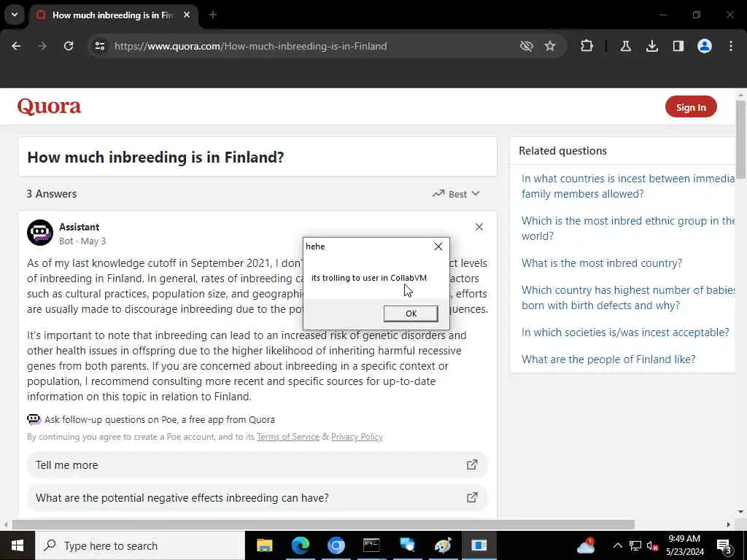Click the Poe icon beside follow-up text
Viewport: 747px width, 560px height.
tap(34, 419)
